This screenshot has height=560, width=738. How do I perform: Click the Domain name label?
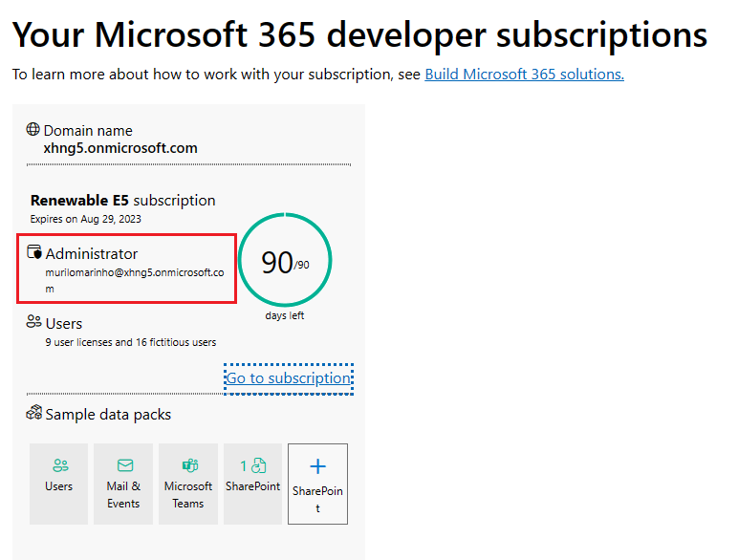[88, 130]
